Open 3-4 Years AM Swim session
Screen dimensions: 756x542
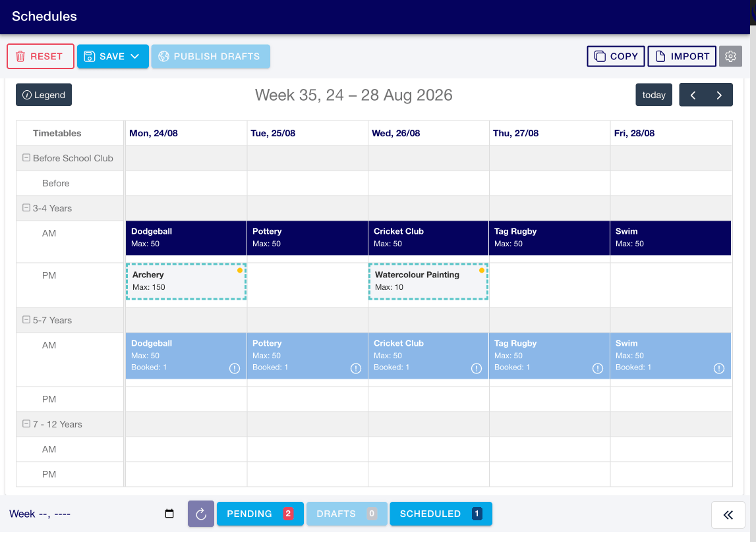(671, 238)
